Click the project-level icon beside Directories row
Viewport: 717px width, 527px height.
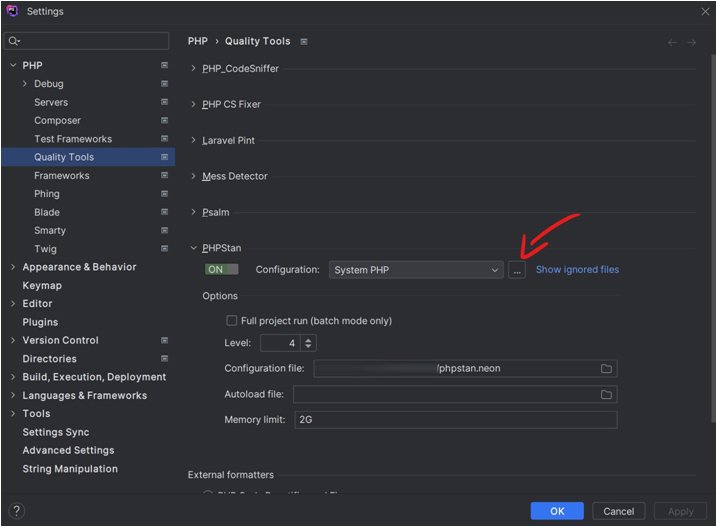165,358
